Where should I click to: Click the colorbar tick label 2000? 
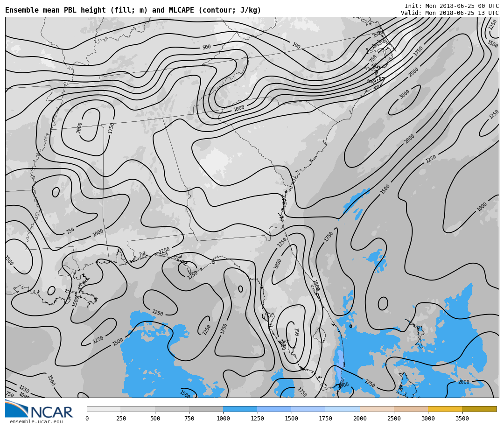[360, 418]
